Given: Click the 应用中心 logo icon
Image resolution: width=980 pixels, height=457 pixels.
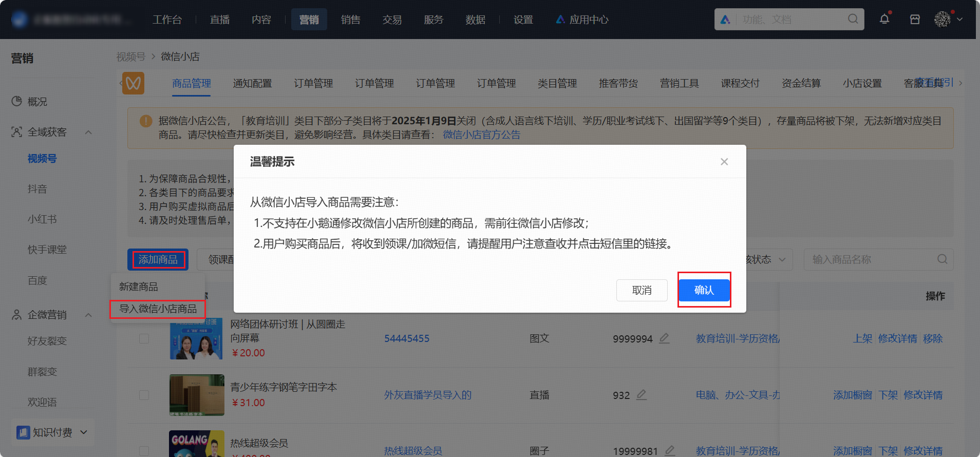Looking at the screenshot, I should coord(560,20).
